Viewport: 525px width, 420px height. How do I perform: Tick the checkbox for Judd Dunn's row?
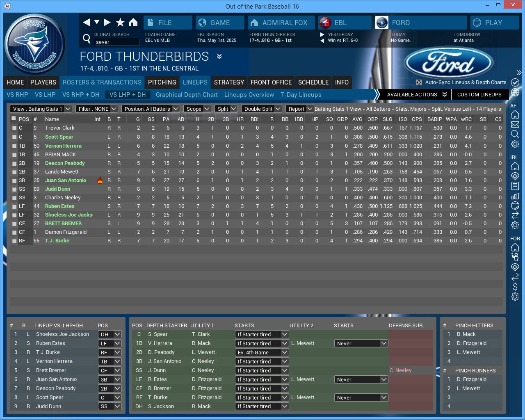point(14,189)
